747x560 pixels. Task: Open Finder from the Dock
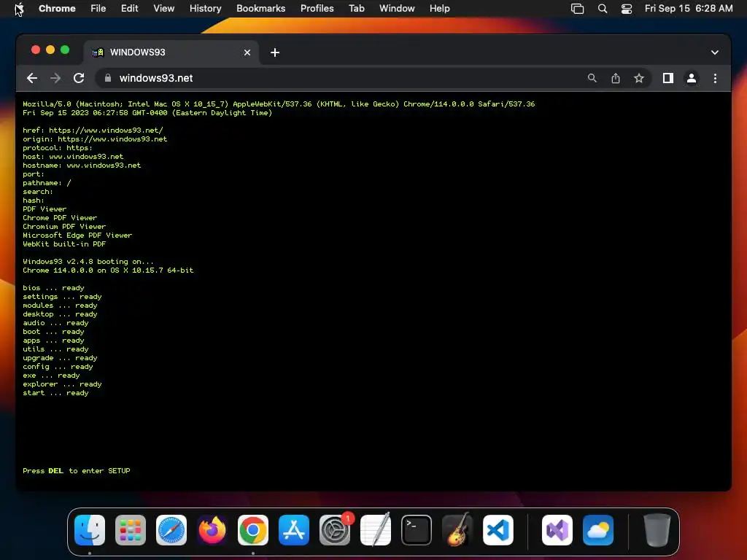[x=90, y=530]
